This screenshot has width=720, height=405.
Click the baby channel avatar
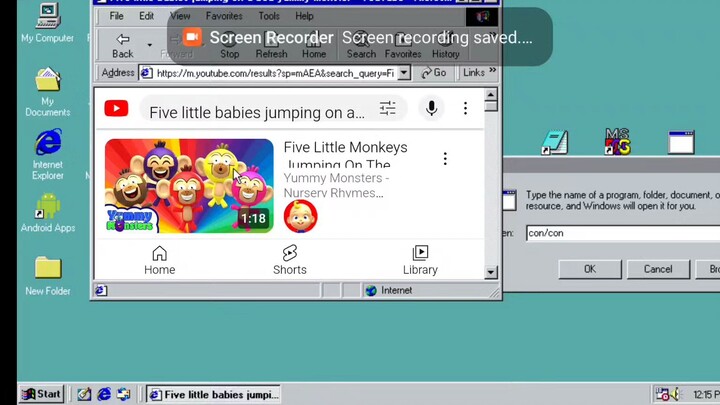pyautogui.click(x=300, y=216)
